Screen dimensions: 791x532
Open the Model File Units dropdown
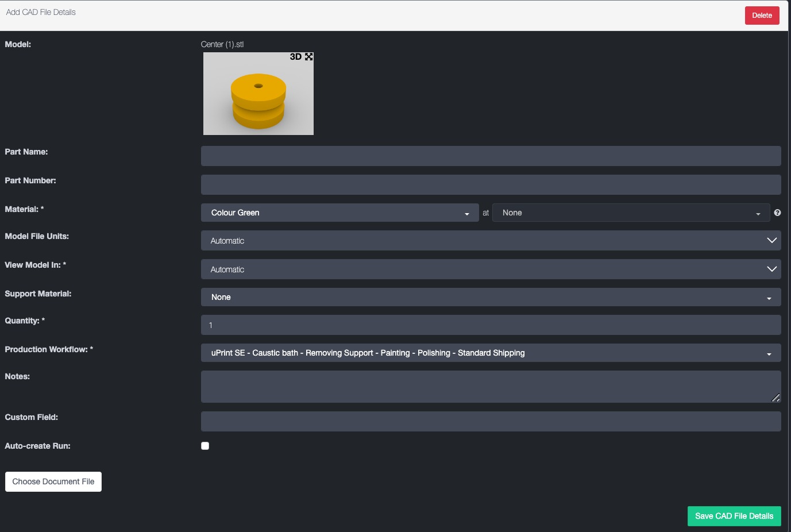[491, 241]
